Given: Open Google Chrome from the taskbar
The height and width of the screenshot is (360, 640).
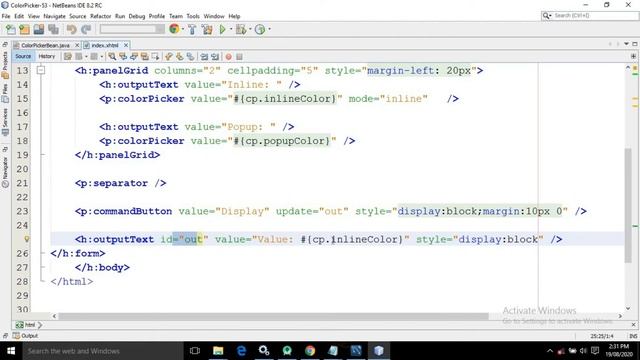Looking at the screenshot, I should point(310,351).
